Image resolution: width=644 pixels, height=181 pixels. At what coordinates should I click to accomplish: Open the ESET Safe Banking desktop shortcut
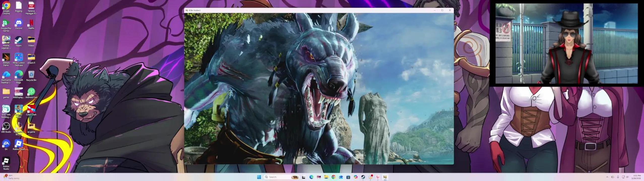(x=6, y=111)
